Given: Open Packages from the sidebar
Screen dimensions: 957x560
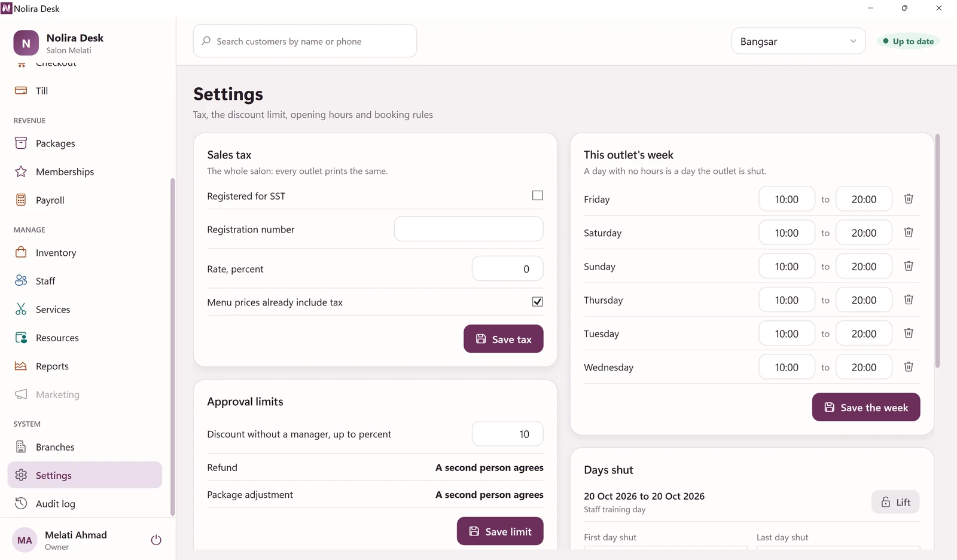Looking at the screenshot, I should point(84,143).
